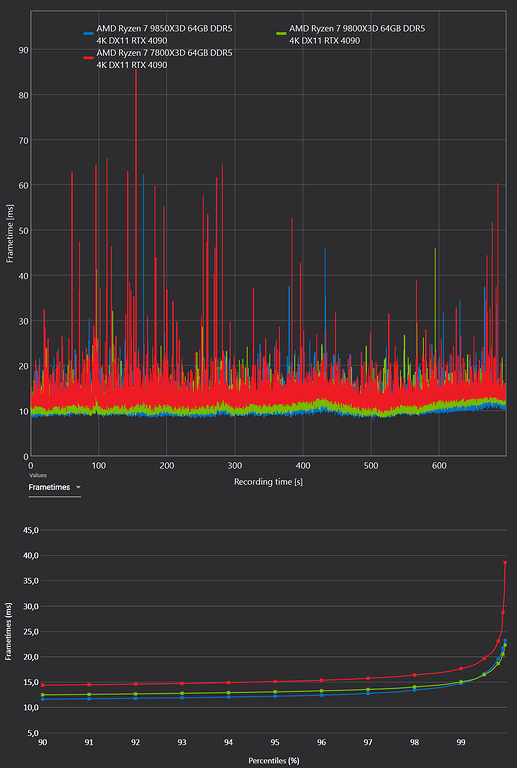Click the Recording time [s] axis title
Viewport: 517px width, 768px height.
click(268, 481)
